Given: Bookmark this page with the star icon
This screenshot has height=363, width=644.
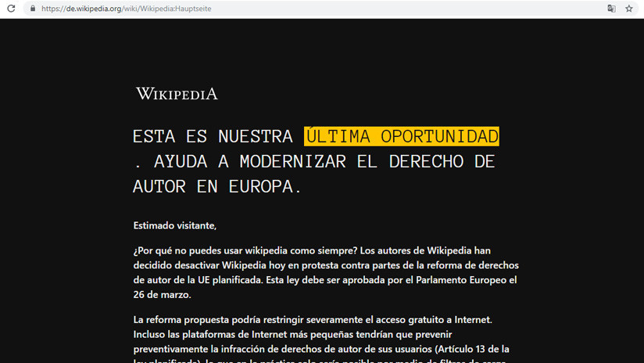Looking at the screenshot, I should pos(629,9).
